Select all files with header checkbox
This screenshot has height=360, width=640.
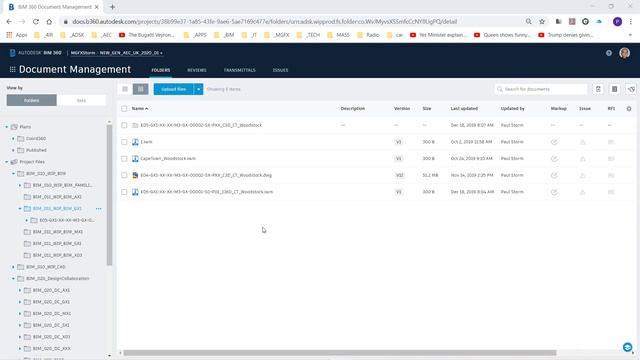[124, 109]
